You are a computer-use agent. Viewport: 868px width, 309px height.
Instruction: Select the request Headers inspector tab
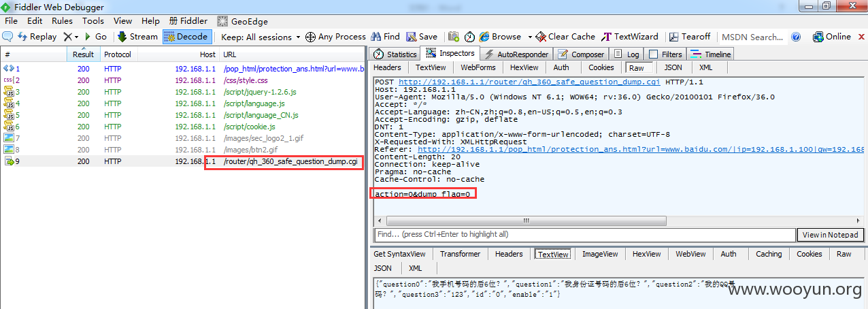pyautogui.click(x=387, y=67)
